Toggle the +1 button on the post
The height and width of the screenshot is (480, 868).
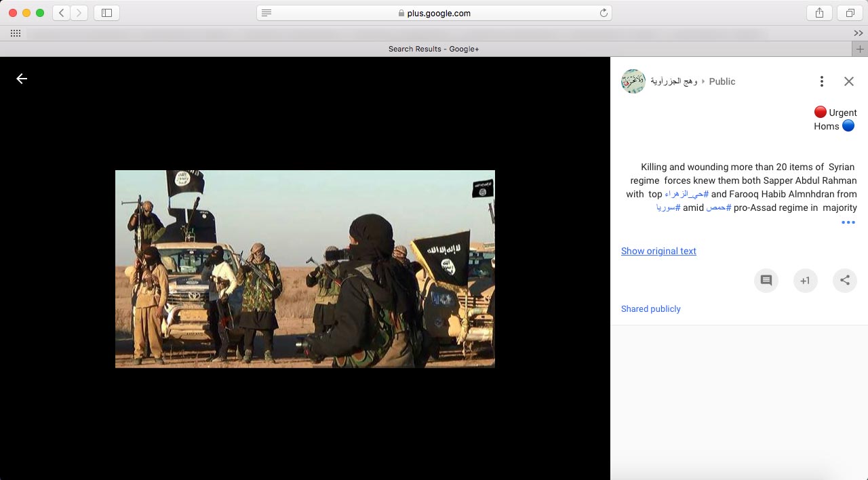tap(806, 281)
